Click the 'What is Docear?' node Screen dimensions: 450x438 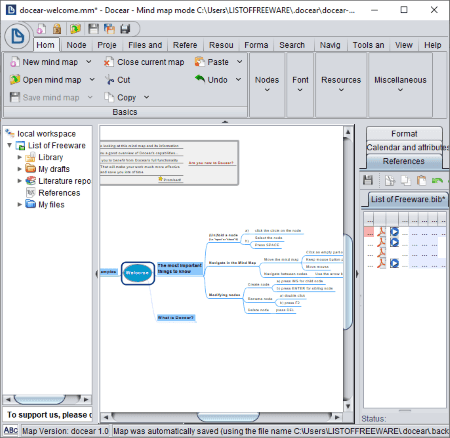[176, 318]
